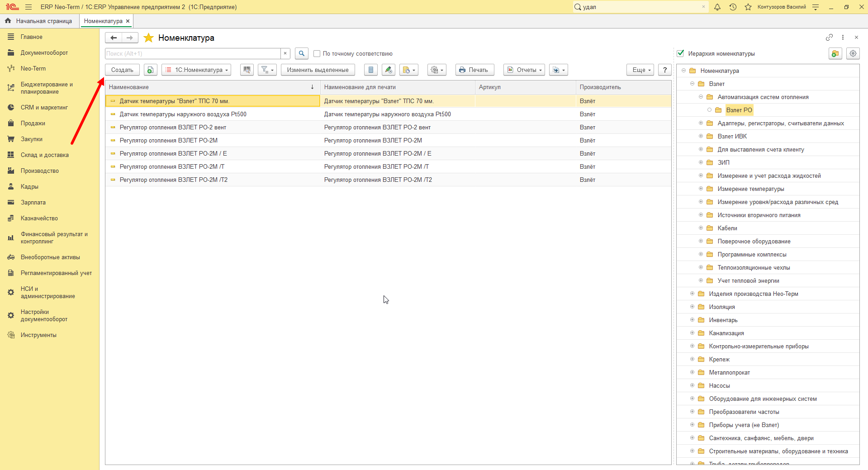Click the favorites star in title bar

click(748, 7)
